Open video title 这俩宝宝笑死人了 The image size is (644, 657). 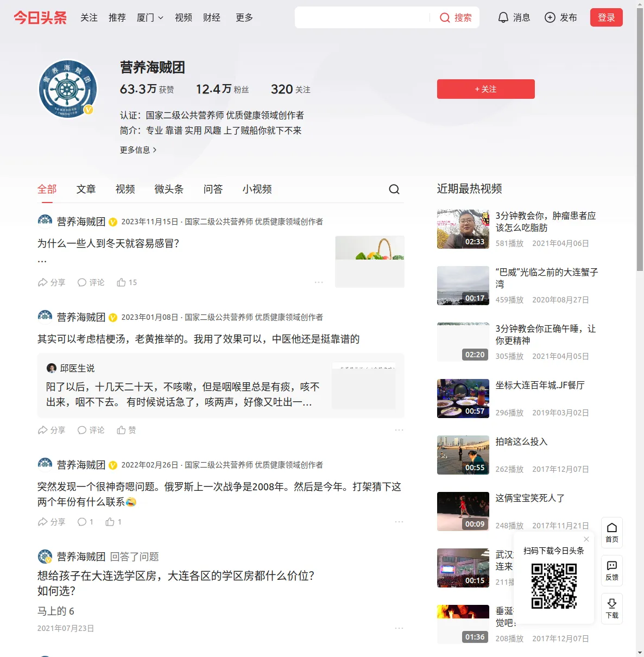pyautogui.click(x=530, y=498)
